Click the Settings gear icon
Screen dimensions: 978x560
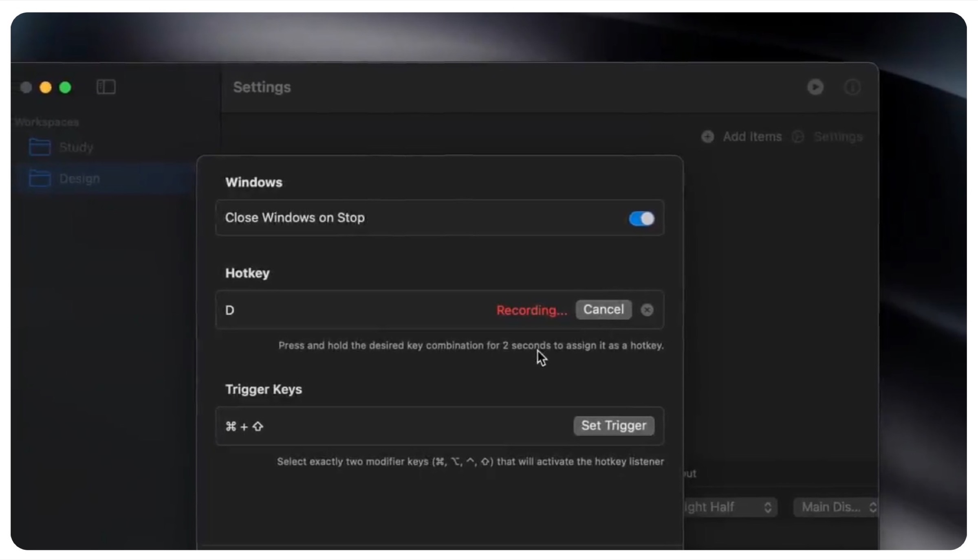pos(797,137)
